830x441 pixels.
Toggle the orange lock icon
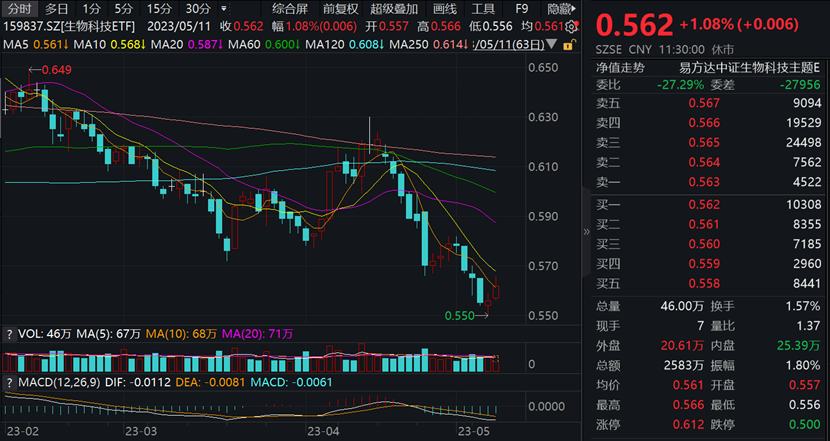(569, 45)
